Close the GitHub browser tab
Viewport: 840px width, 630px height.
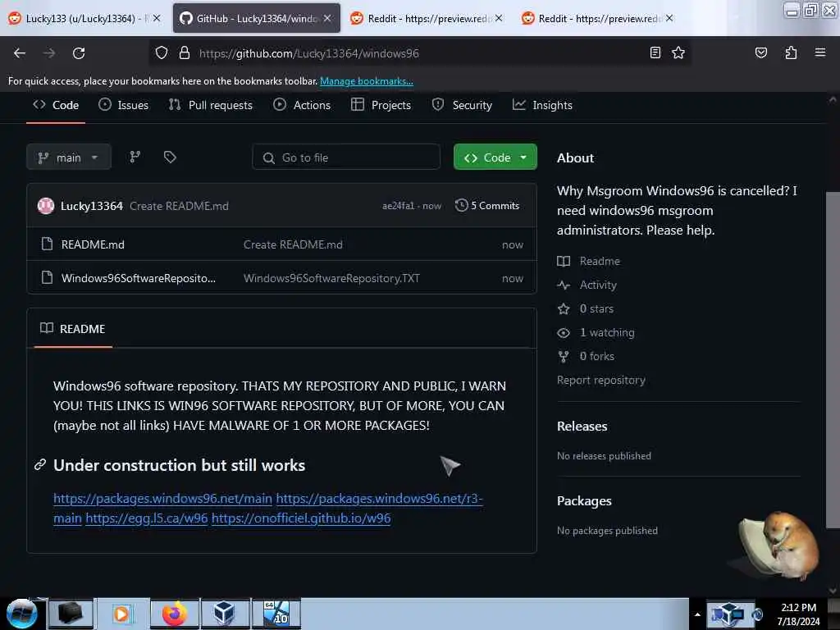(327, 18)
